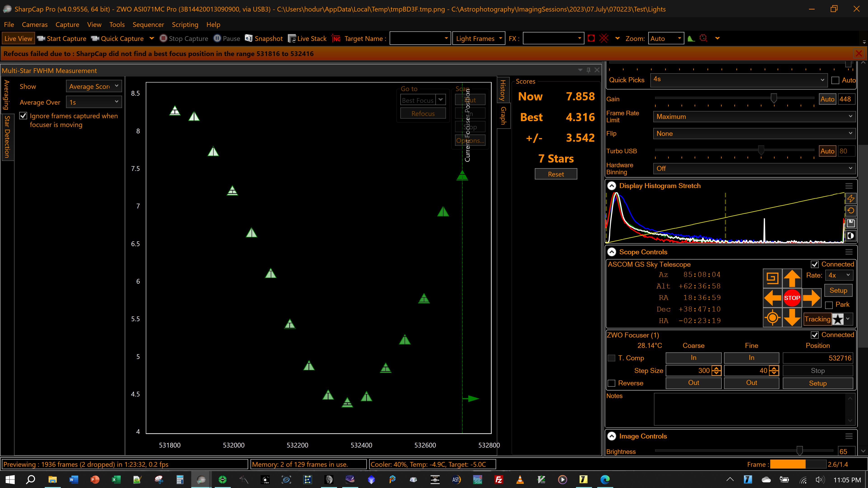868x488 pixels.
Task: Click the focuser Setup button
Action: [x=818, y=383]
